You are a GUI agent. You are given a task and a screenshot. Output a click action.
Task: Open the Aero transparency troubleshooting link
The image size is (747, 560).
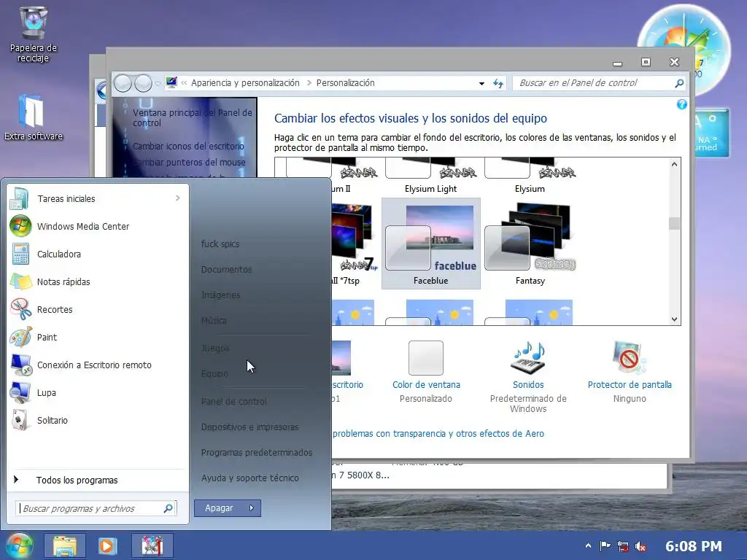438,433
